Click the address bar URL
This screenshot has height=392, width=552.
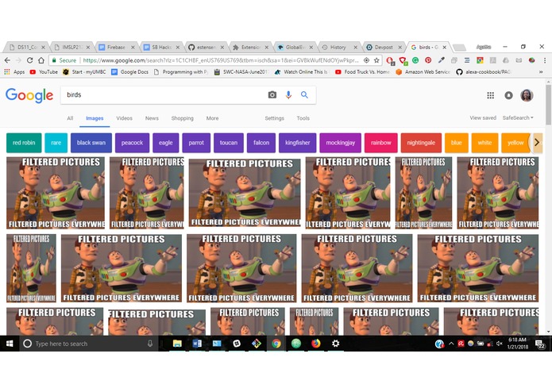[220, 60]
